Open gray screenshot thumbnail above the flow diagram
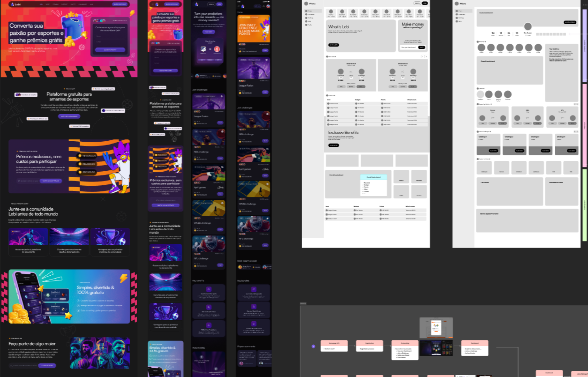588x377 pixels. pyautogui.click(x=436, y=328)
